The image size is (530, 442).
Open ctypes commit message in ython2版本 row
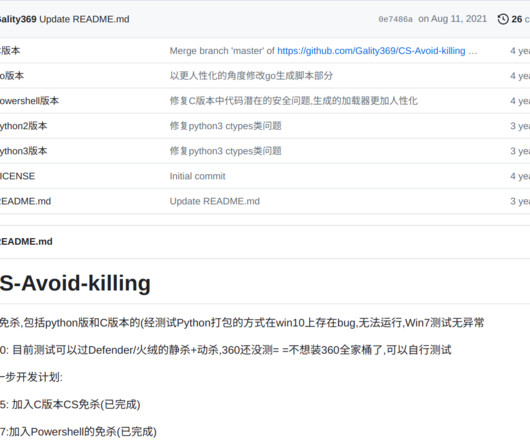(x=225, y=126)
